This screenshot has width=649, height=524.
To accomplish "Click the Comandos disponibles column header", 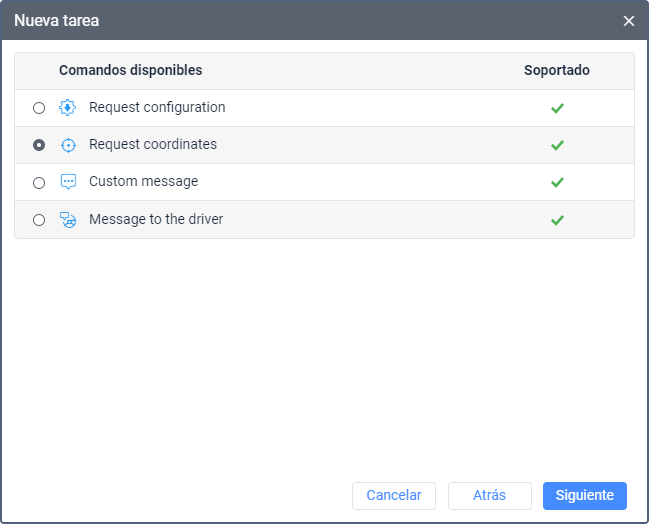I will [131, 71].
